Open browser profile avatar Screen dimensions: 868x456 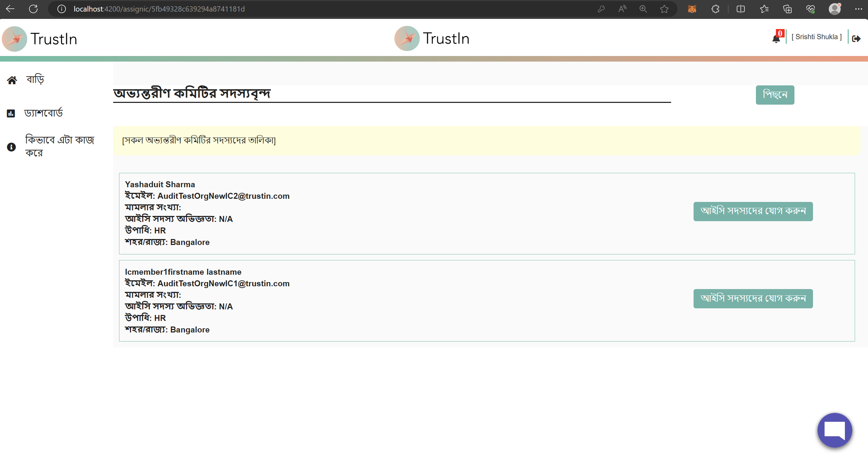pyautogui.click(x=835, y=9)
